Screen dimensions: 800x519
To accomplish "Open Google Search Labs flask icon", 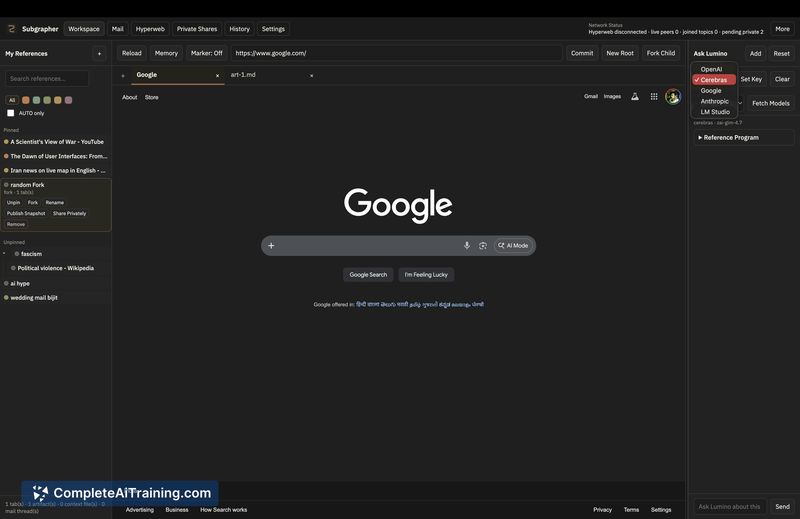I will [x=635, y=96].
